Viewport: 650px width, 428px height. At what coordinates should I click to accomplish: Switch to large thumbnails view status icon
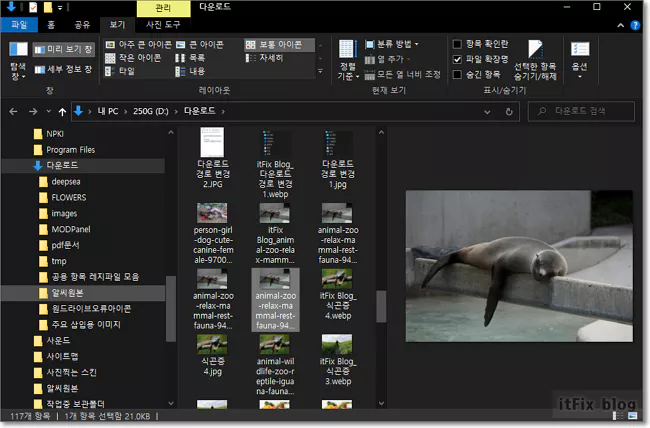(x=632, y=415)
